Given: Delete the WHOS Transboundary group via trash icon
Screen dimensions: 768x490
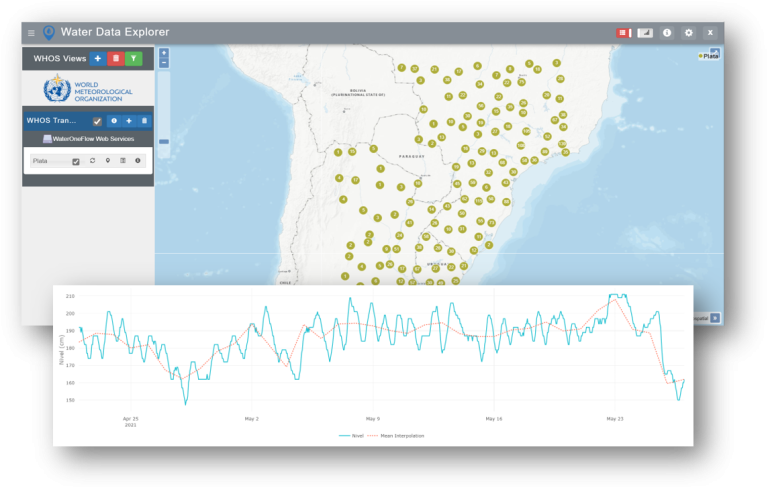Looking at the screenshot, I should pyautogui.click(x=144, y=121).
